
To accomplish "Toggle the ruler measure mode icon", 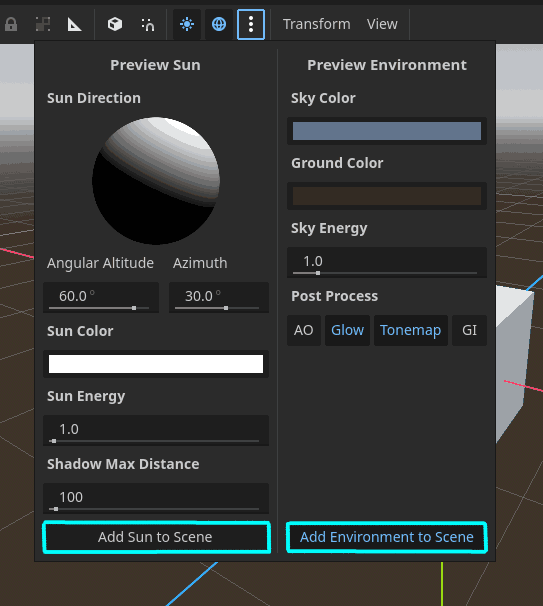I will click(75, 24).
